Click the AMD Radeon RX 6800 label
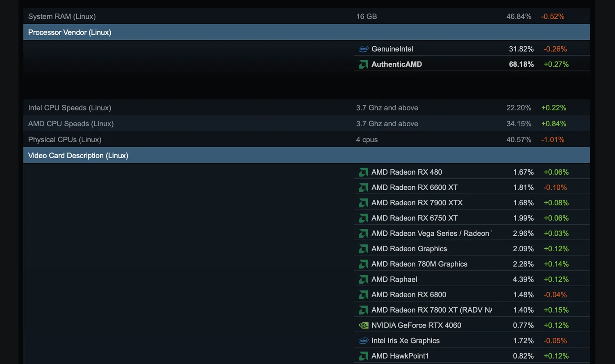Screen dimensions: 615x364 (409, 295)
